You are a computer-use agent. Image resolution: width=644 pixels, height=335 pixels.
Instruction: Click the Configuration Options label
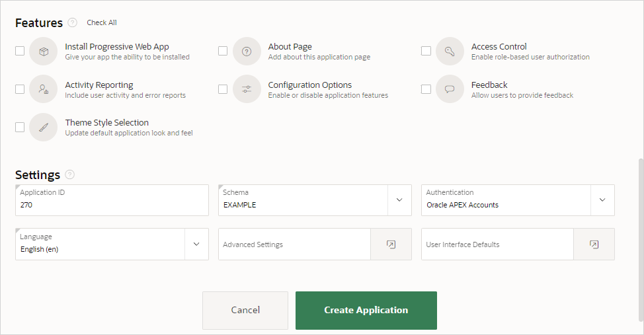tap(309, 85)
